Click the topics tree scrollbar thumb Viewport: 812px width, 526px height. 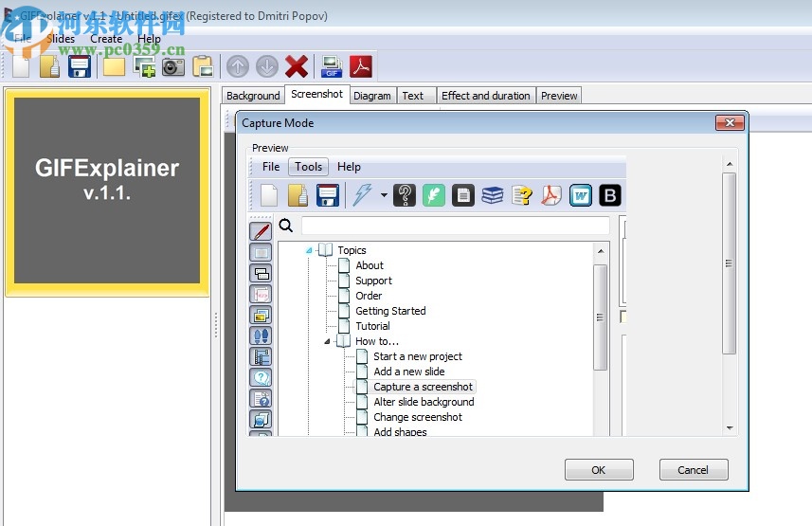pyautogui.click(x=600, y=317)
